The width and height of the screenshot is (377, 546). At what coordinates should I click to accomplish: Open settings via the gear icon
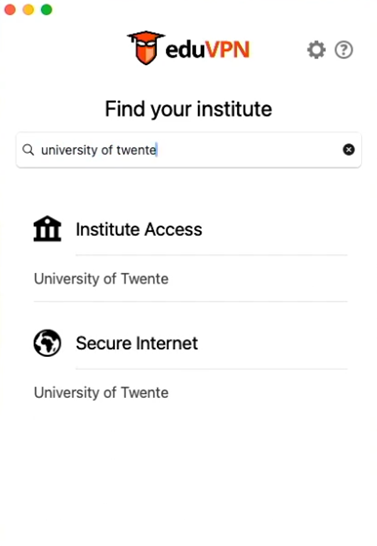316,50
